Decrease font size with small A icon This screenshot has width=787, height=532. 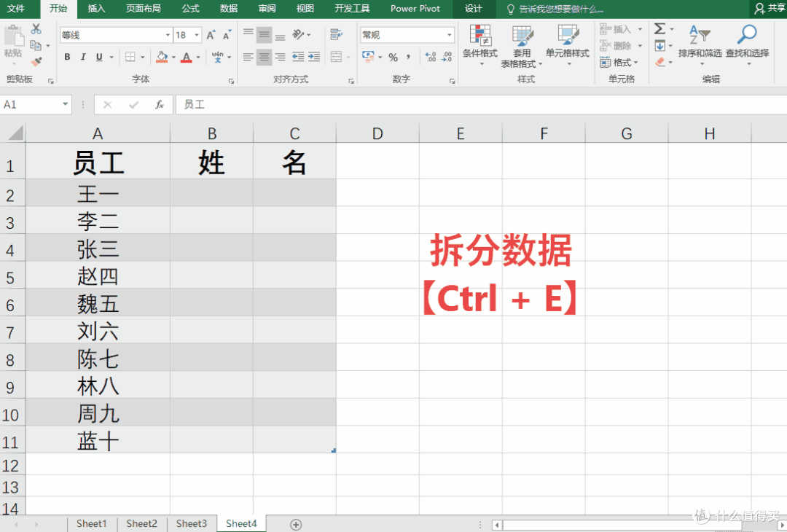pos(227,35)
